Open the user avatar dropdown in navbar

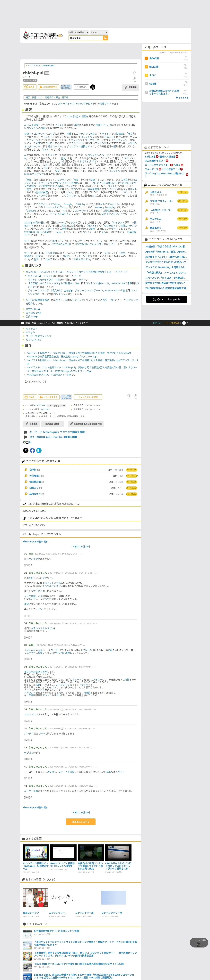[186, 323]
